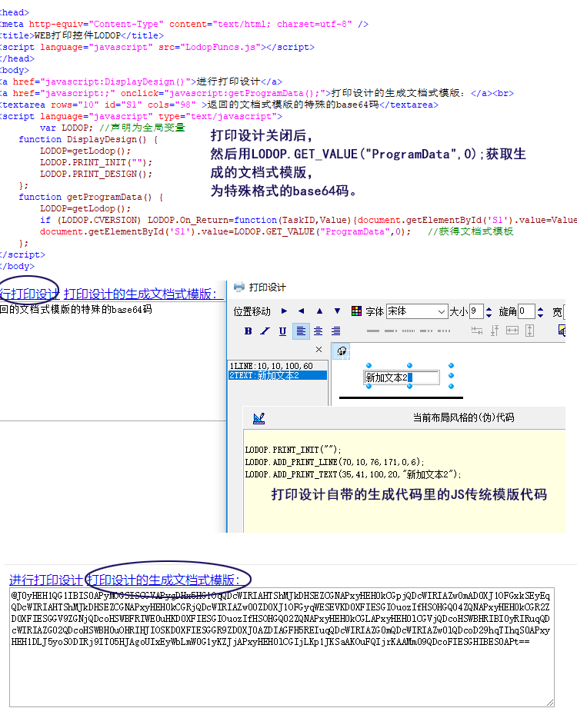The image size is (577, 728).
Task: Select 1LINE:10,10,100,60 in the item list
Action: (271, 366)
